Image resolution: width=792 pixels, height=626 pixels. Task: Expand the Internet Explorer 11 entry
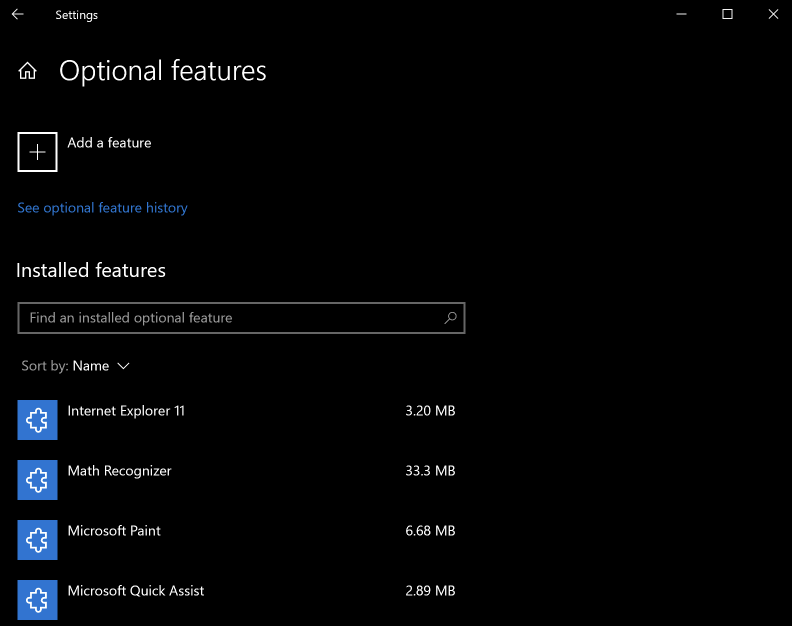241,420
